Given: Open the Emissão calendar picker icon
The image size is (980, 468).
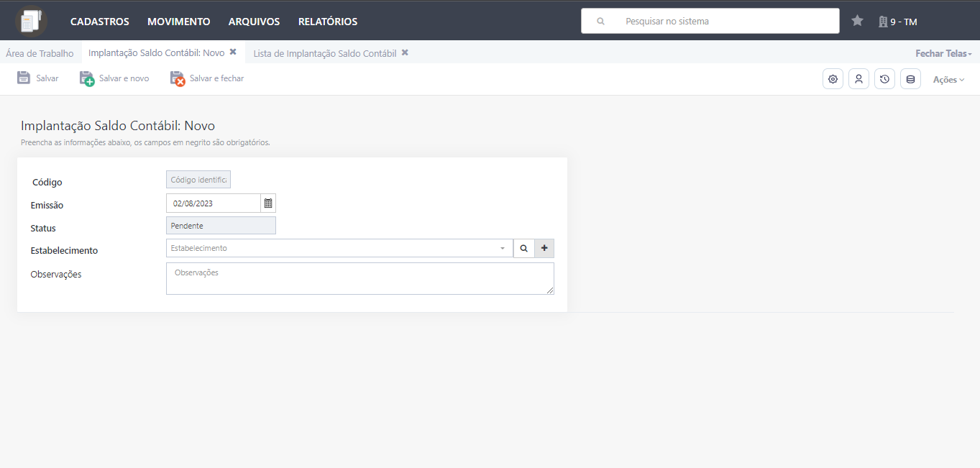Looking at the screenshot, I should coord(268,203).
